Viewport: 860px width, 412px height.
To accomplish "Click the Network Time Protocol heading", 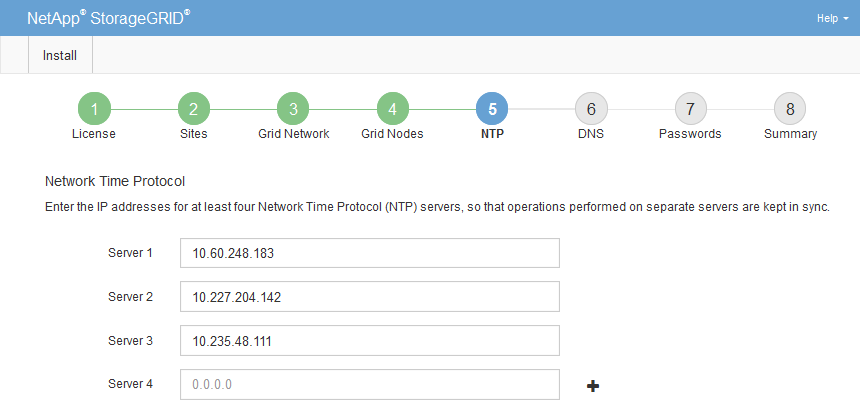I will pyautogui.click(x=116, y=182).
